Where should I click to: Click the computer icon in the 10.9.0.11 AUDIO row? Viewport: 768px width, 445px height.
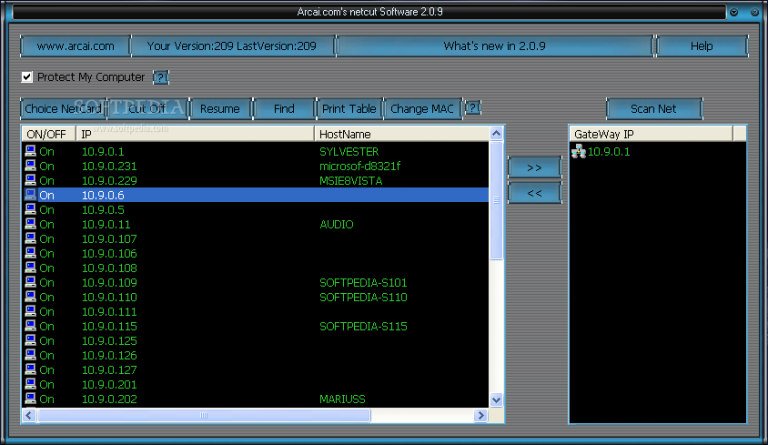[x=30, y=225]
